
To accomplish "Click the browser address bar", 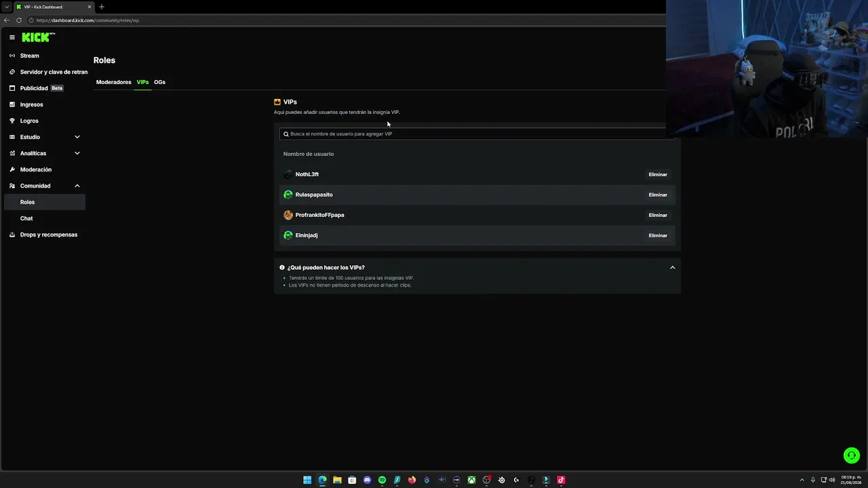I will pos(346,20).
